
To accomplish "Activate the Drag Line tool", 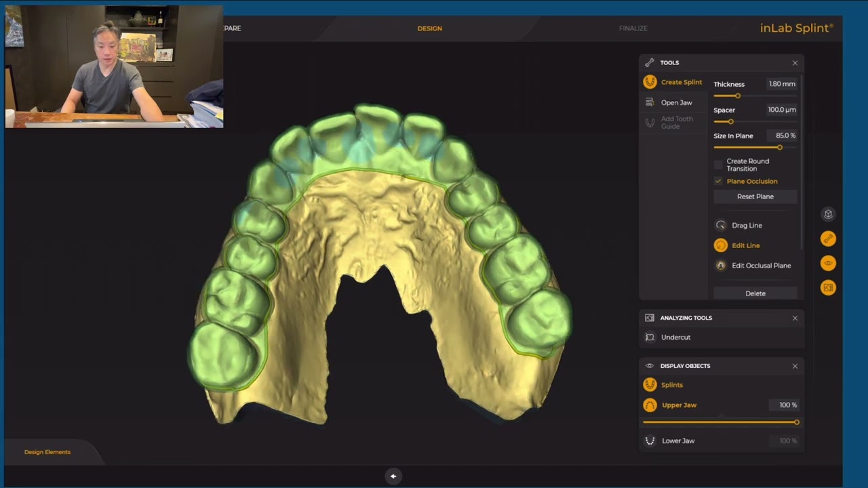I will [x=738, y=225].
